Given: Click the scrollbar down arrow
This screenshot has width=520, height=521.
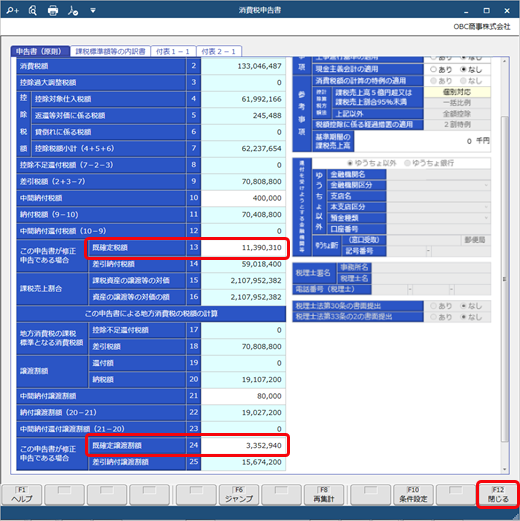Looking at the screenshot, I should (x=505, y=469).
